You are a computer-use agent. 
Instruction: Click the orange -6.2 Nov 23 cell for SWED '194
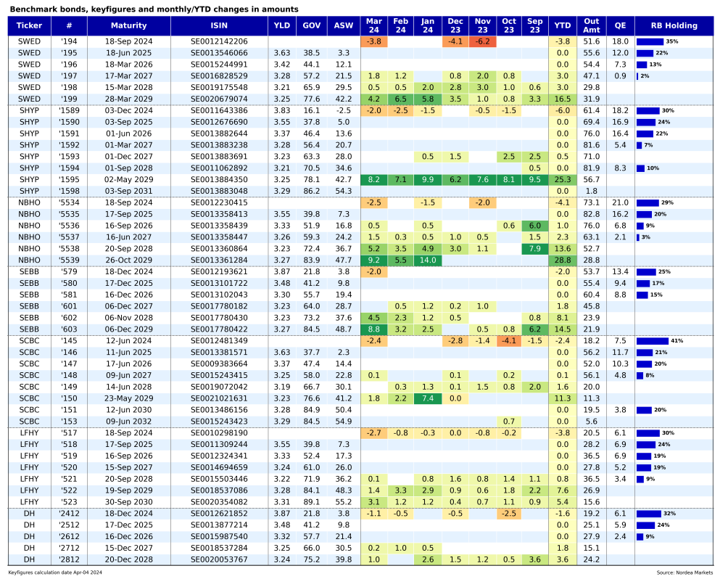click(x=481, y=41)
